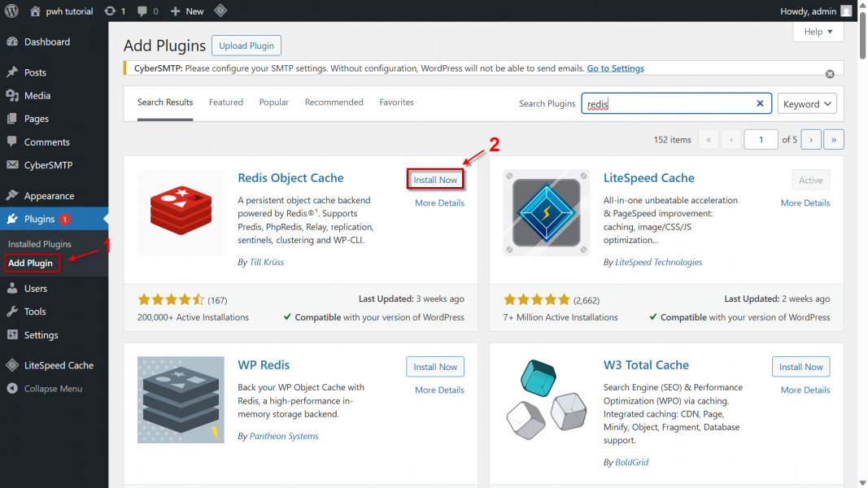868x488 pixels.
Task: Click the current page number field
Action: (761, 139)
